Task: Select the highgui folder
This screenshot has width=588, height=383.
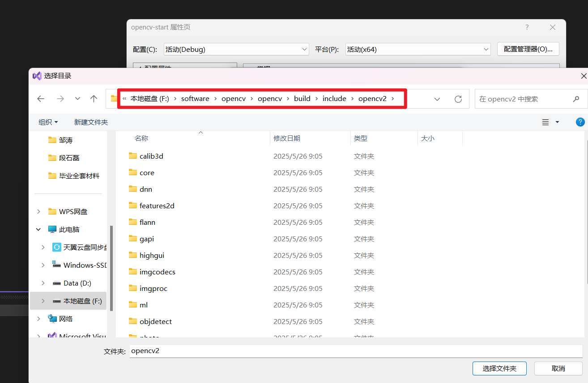Action: (x=152, y=255)
